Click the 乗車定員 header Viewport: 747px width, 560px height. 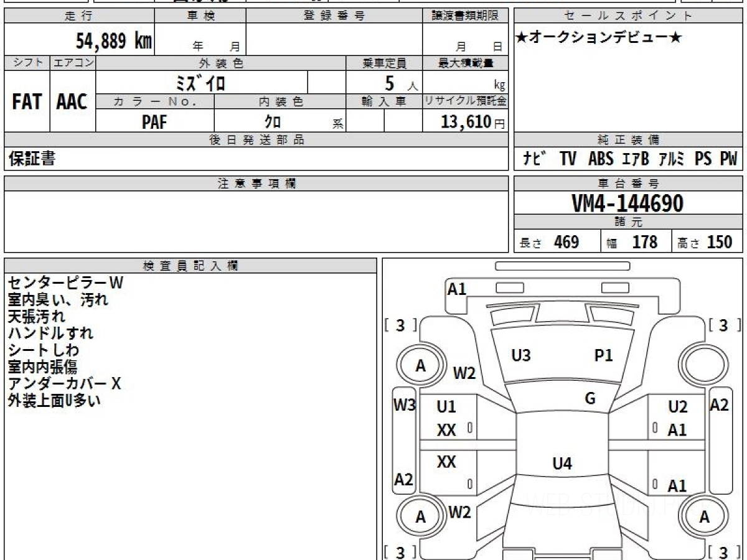click(x=384, y=63)
